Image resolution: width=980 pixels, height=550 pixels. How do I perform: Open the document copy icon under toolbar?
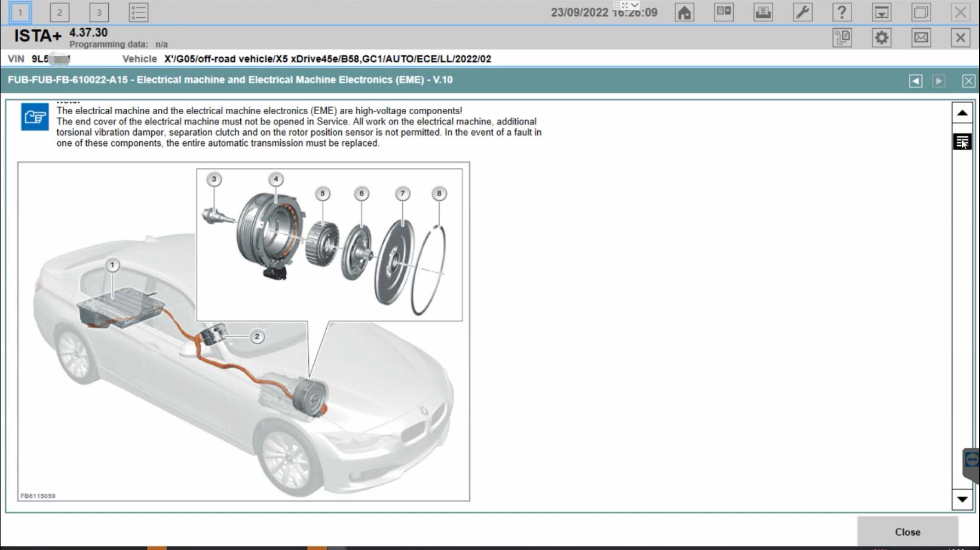(842, 38)
